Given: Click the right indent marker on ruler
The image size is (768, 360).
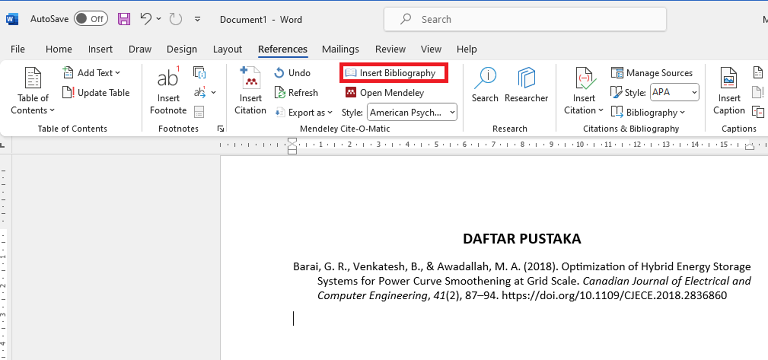Looking at the screenshot, I should coord(750,146).
